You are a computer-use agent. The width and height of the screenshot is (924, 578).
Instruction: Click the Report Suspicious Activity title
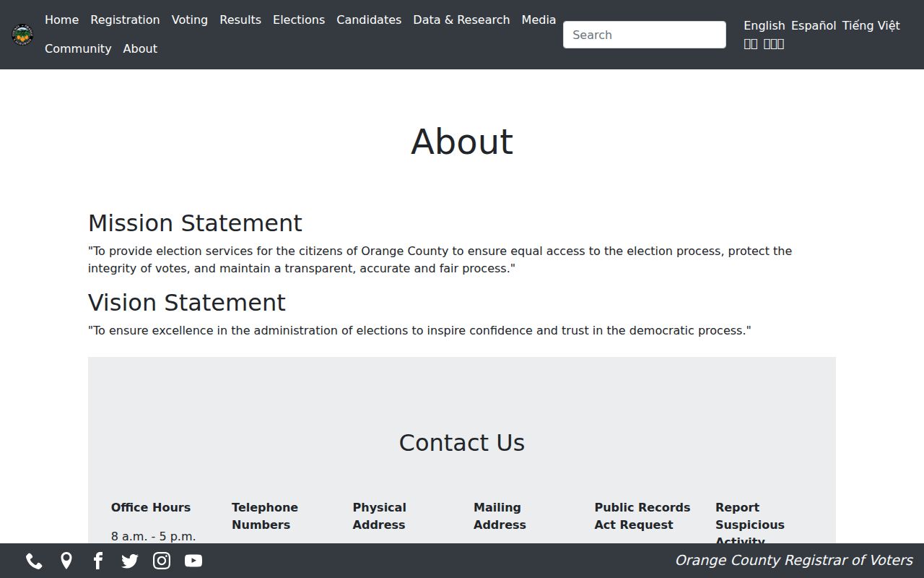(x=750, y=523)
